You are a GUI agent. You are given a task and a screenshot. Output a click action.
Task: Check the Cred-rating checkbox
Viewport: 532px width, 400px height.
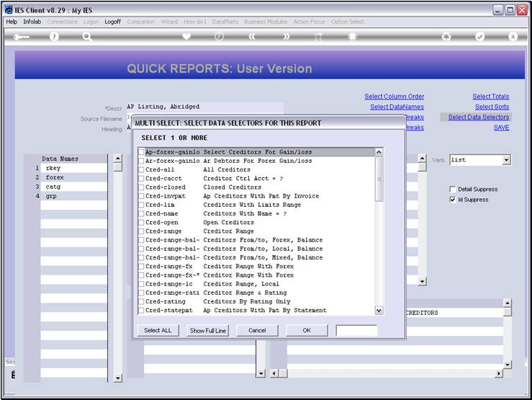coord(141,301)
